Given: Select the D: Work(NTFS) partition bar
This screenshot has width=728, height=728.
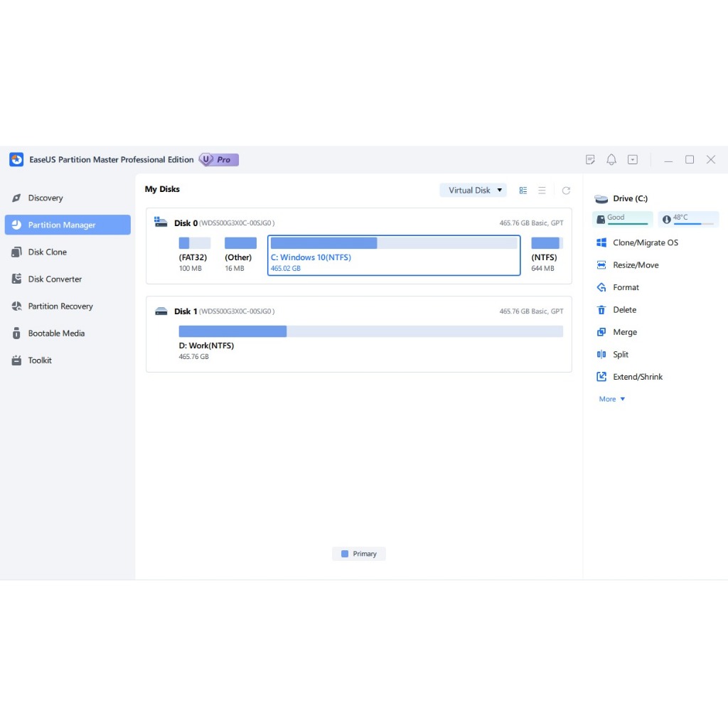Looking at the screenshot, I should [x=370, y=331].
